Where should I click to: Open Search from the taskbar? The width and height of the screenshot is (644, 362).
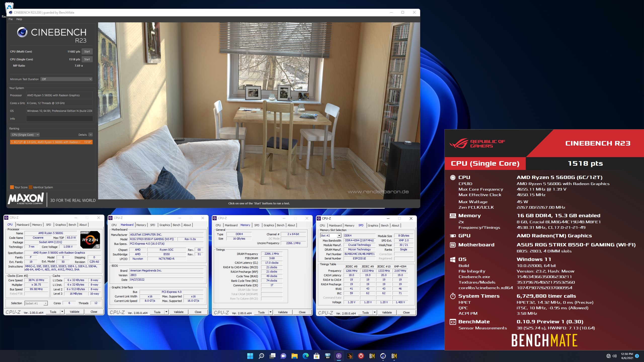[261, 356]
